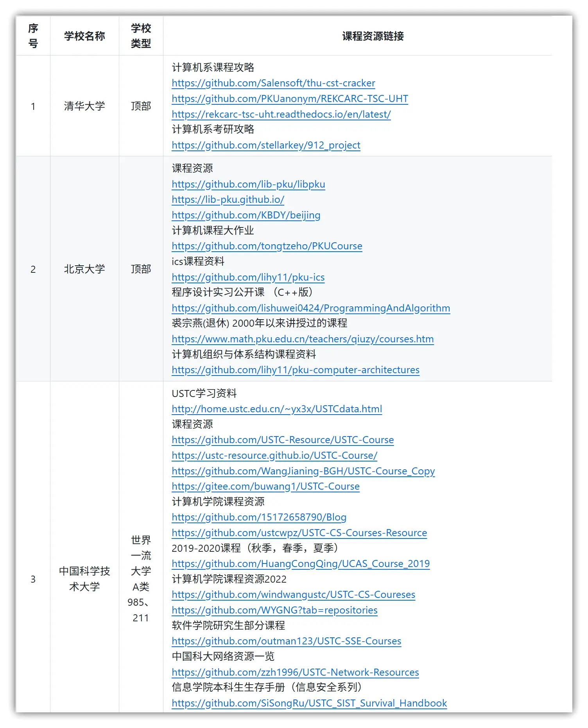The width and height of the screenshot is (588, 728).
Task: Click the 计算机系考研攻略 label
Action: tap(213, 129)
